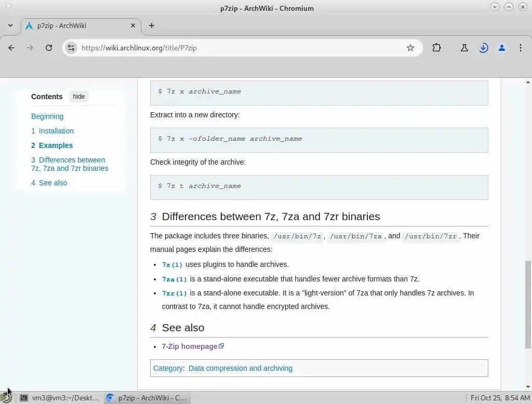The width and height of the screenshot is (532, 404).
Task: Click the scrollbar down arrow
Action: (x=528, y=386)
